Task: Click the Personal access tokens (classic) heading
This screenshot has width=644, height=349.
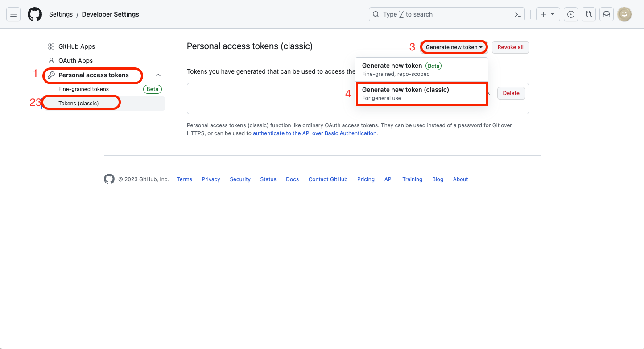Action: click(250, 46)
